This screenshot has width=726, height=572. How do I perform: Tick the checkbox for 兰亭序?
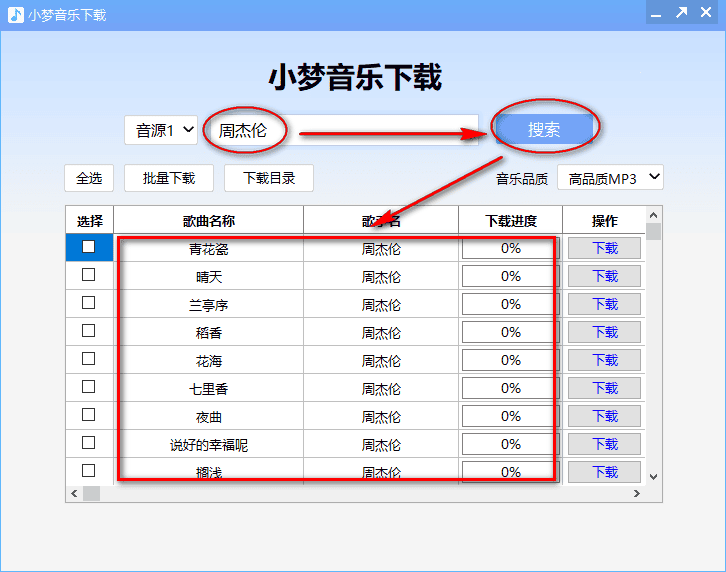(x=88, y=303)
